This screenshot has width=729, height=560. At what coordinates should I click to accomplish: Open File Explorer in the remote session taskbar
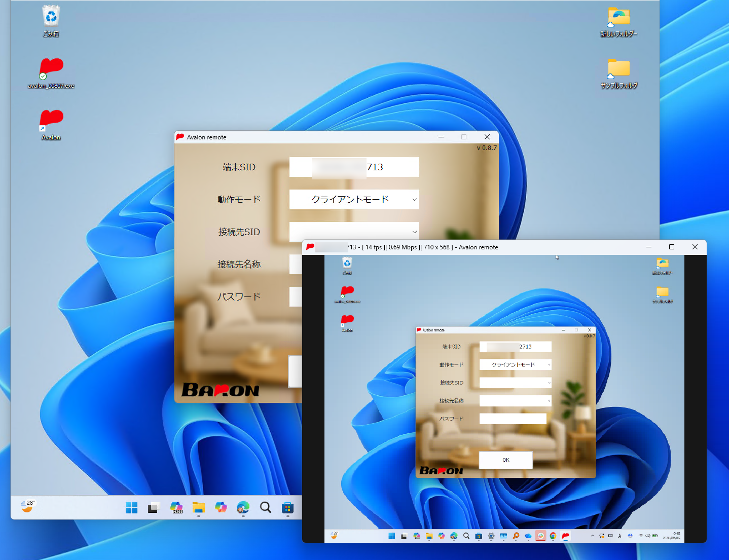[x=429, y=536]
